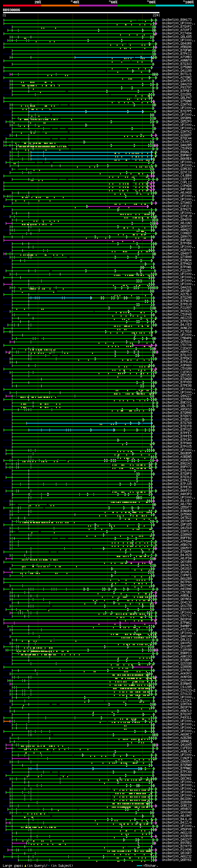Select hit UniRef100_P10496
Viewport: 197px width, 868px height.
pos(176,850)
